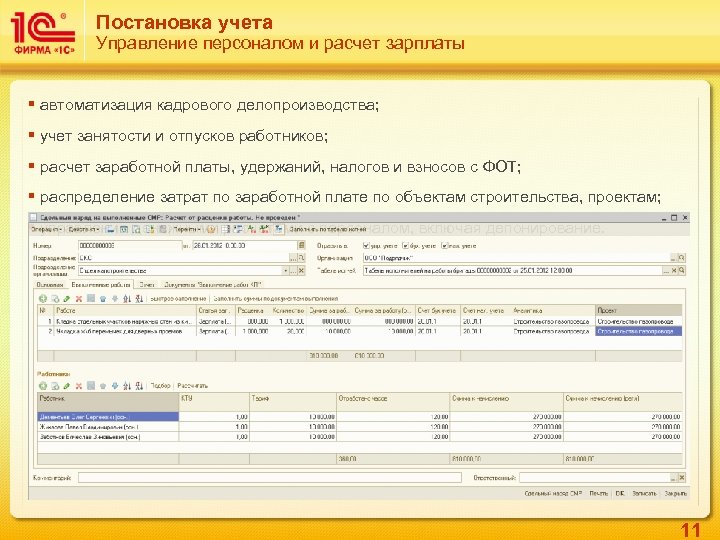720x540 pixels.
Task: Toggle the бух. учете checkbox
Action: (405, 246)
